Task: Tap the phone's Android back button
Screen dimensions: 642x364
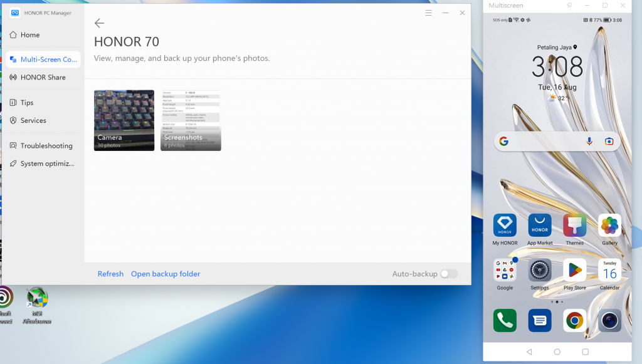Action: [529, 352]
